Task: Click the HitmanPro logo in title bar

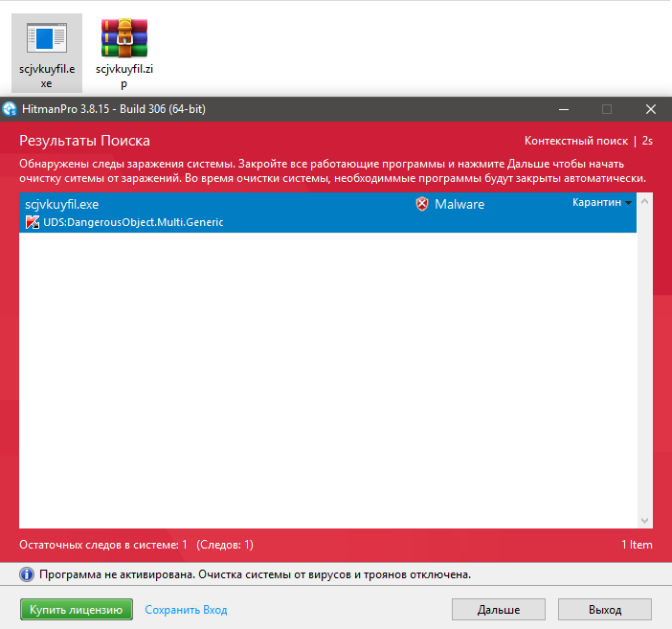Action: click(x=10, y=109)
